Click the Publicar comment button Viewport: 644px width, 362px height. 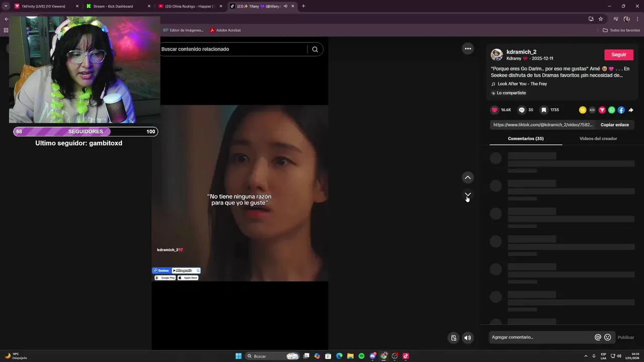(626, 337)
